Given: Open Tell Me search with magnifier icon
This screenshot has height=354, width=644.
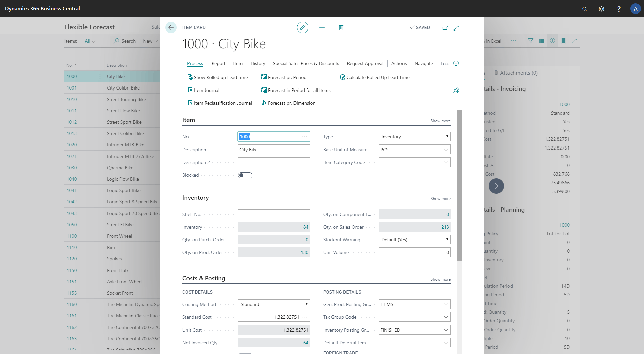Looking at the screenshot, I should point(584,9).
